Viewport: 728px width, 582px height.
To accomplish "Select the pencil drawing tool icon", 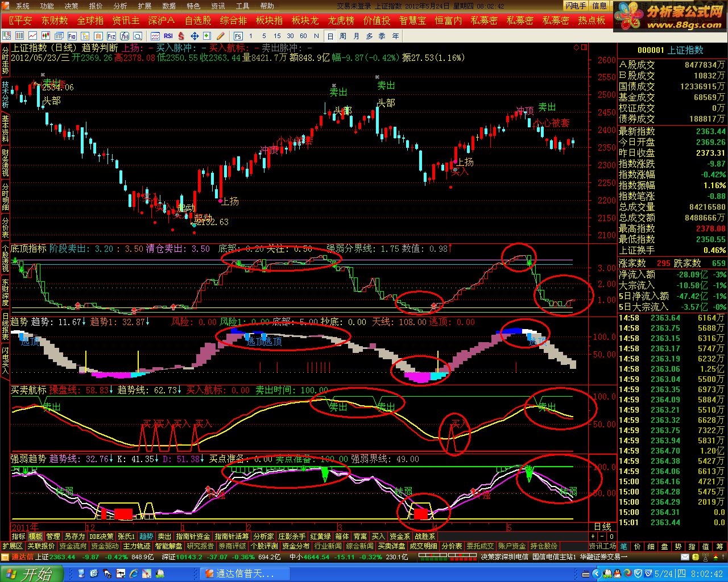I will (221, 36).
